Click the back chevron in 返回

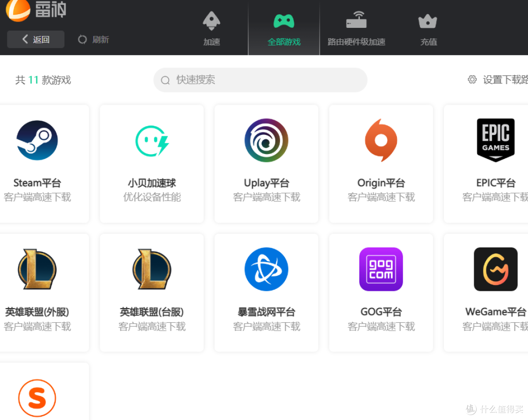point(25,39)
